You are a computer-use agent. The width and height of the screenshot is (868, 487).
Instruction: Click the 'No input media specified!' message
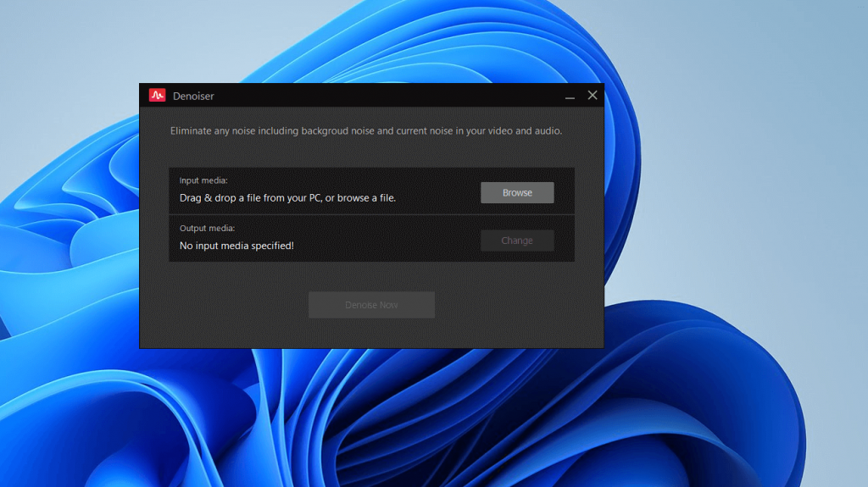pyautogui.click(x=236, y=246)
